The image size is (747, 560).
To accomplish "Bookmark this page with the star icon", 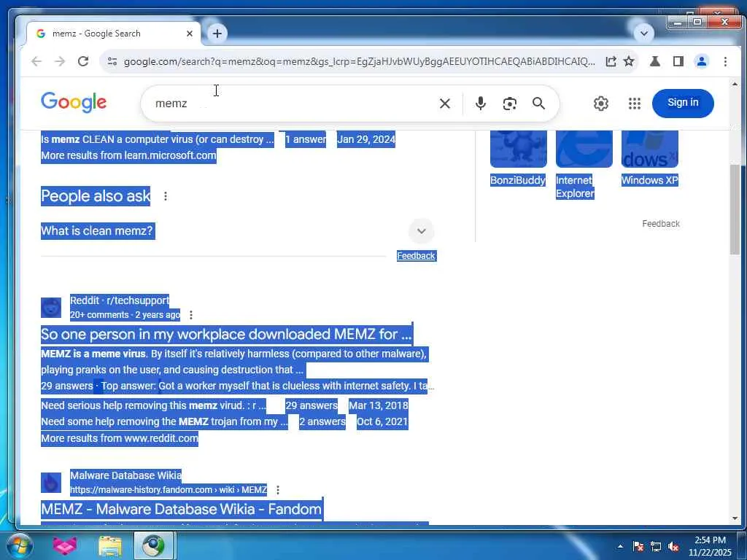I will [x=629, y=61].
